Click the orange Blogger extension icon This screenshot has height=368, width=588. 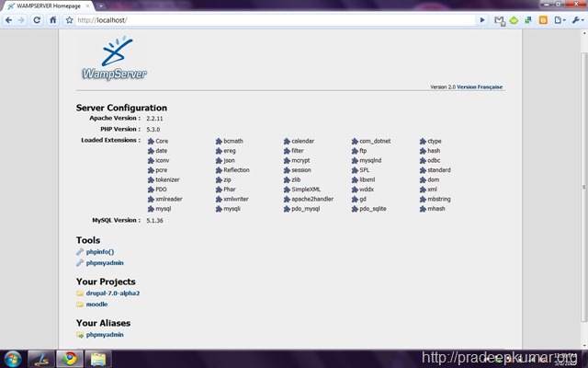[x=543, y=20]
